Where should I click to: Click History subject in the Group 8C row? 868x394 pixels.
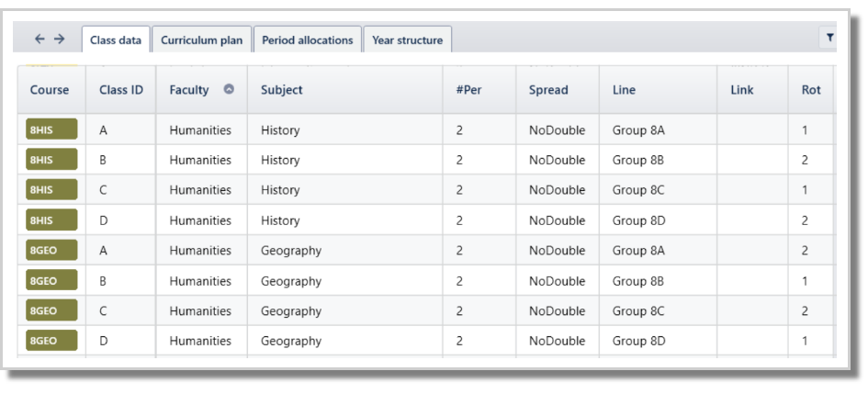coord(280,190)
